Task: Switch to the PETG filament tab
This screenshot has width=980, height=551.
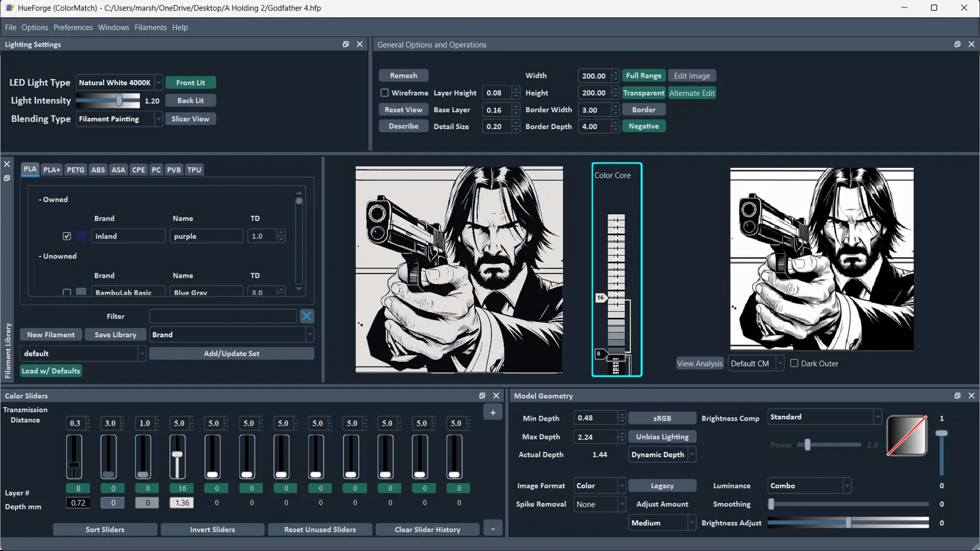Action: 76,170
